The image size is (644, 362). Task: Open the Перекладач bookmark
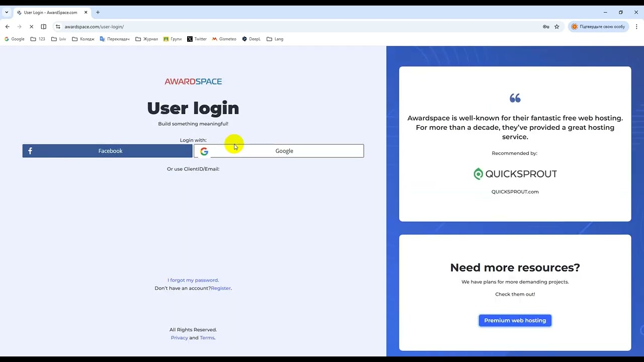tap(115, 39)
